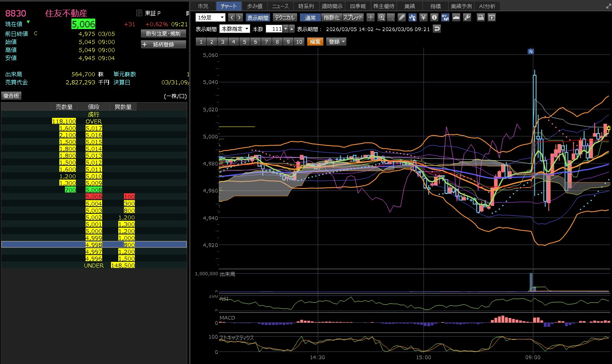This screenshot has height=364, width=612.
Task: Click the zoom in magnifier icon
Action: click(381, 17)
